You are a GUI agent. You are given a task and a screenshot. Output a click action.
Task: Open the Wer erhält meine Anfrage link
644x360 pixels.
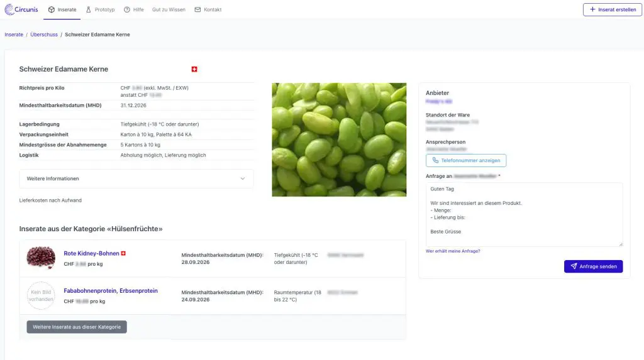tap(453, 251)
